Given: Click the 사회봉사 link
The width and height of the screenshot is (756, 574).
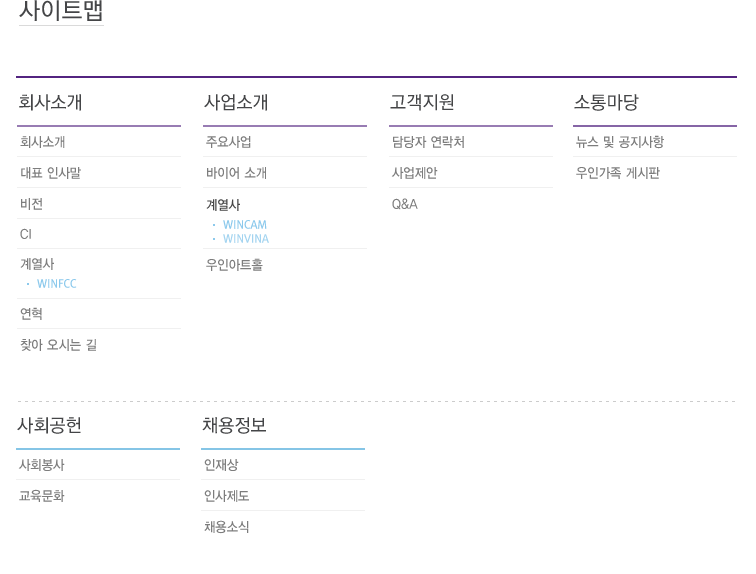Looking at the screenshot, I should (41, 465).
